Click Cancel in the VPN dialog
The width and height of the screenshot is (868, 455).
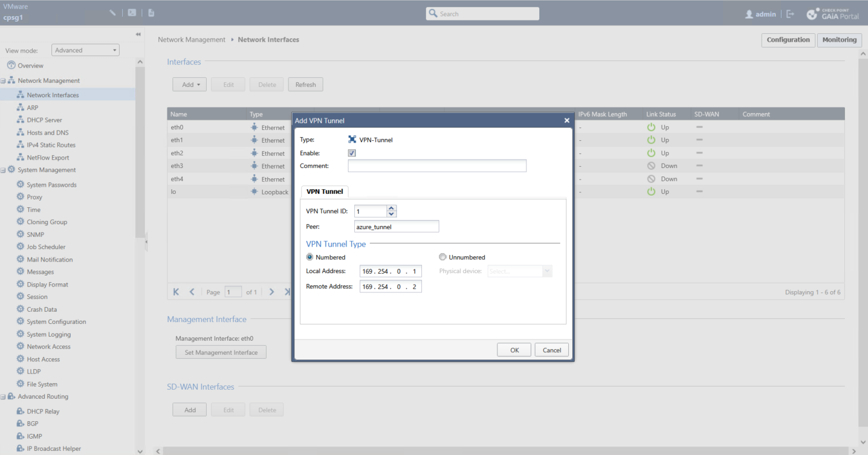coord(551,350)
